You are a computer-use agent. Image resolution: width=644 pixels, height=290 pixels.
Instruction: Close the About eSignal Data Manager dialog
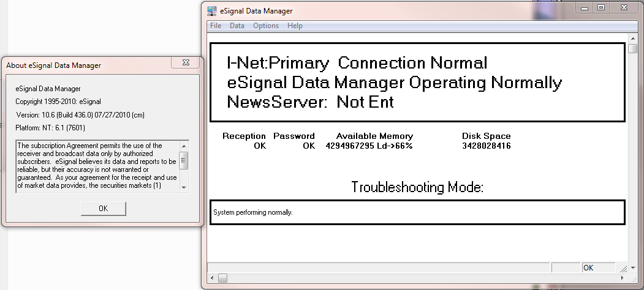[x=186, y=63]
